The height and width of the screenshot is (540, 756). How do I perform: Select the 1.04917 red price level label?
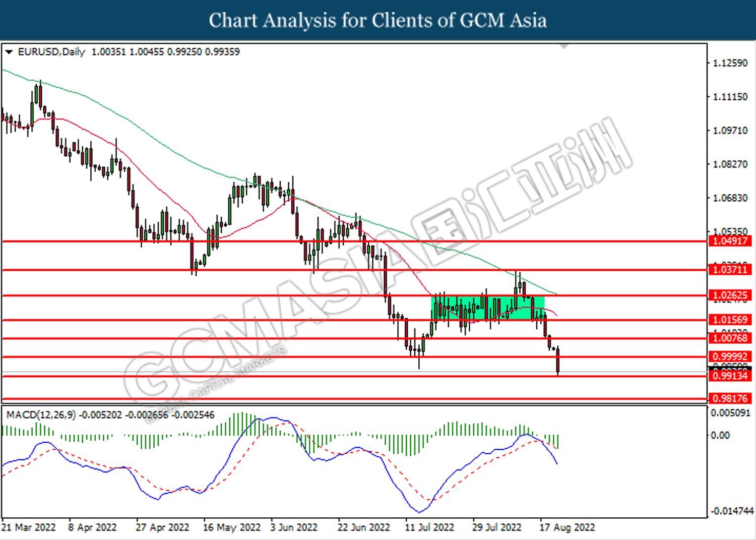(x=730, y=241)
